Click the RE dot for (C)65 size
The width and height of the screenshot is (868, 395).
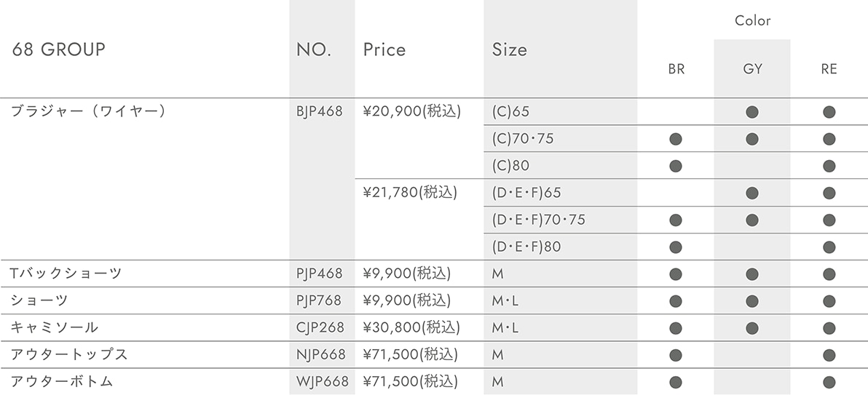[829, 112]
